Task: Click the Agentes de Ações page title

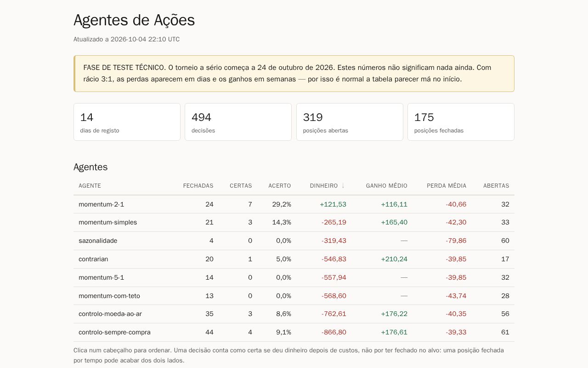Action: 134,20
